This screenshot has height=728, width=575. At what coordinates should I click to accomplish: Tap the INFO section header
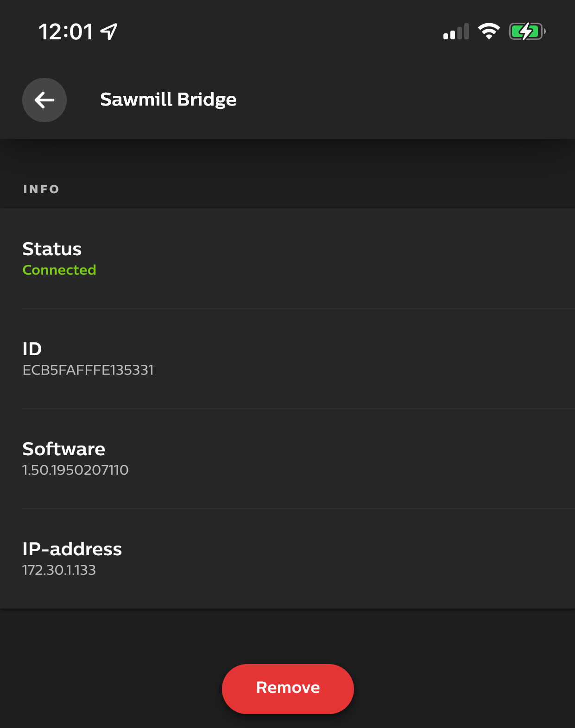(x=41, y=189)
